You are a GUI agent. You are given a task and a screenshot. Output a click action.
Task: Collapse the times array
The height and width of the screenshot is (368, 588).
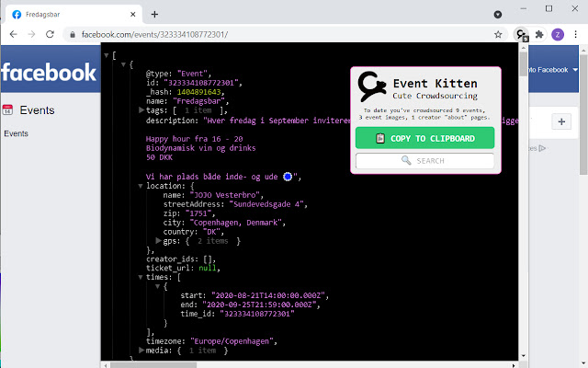pyautogui.click(x=141, y=277)
